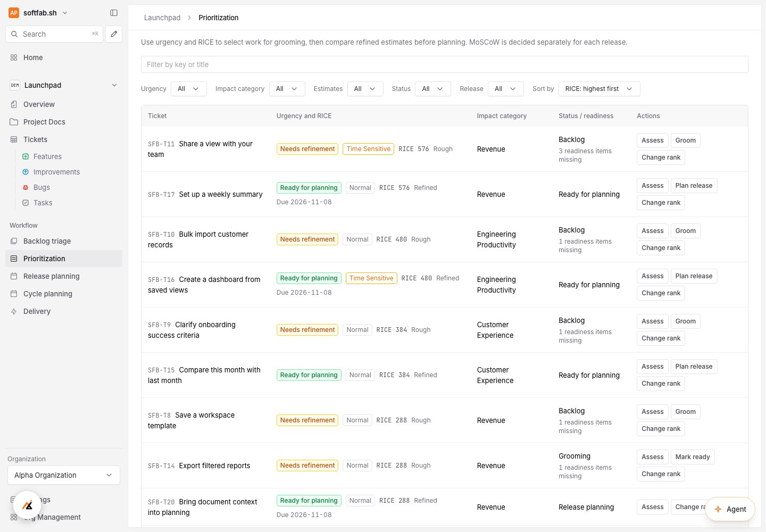Open the Estimates filter dropdown
The height and width of the screenshot is (532, 766).
pos(365,89)
